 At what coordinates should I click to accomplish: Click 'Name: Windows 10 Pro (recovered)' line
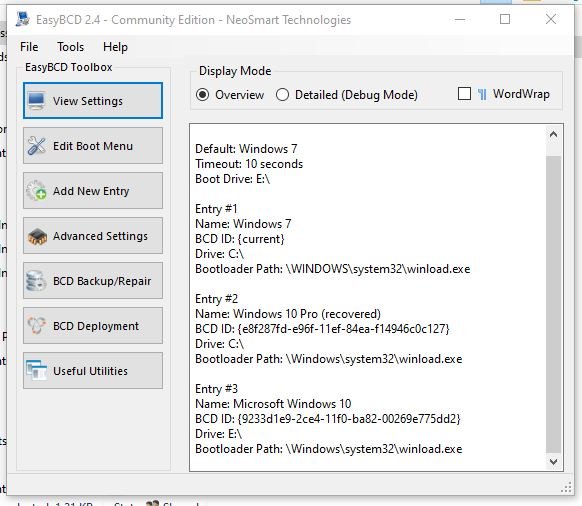click(x=288, y=314)
